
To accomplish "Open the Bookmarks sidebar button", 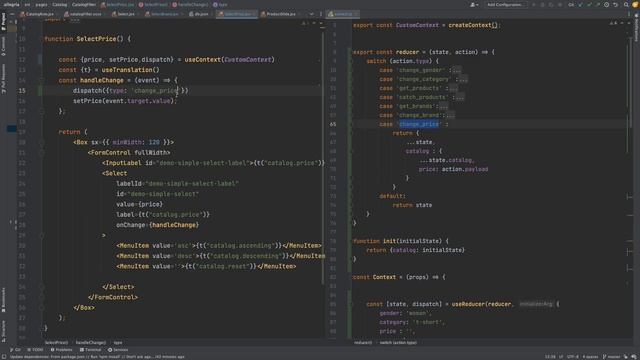I will [x=4, y=300].
